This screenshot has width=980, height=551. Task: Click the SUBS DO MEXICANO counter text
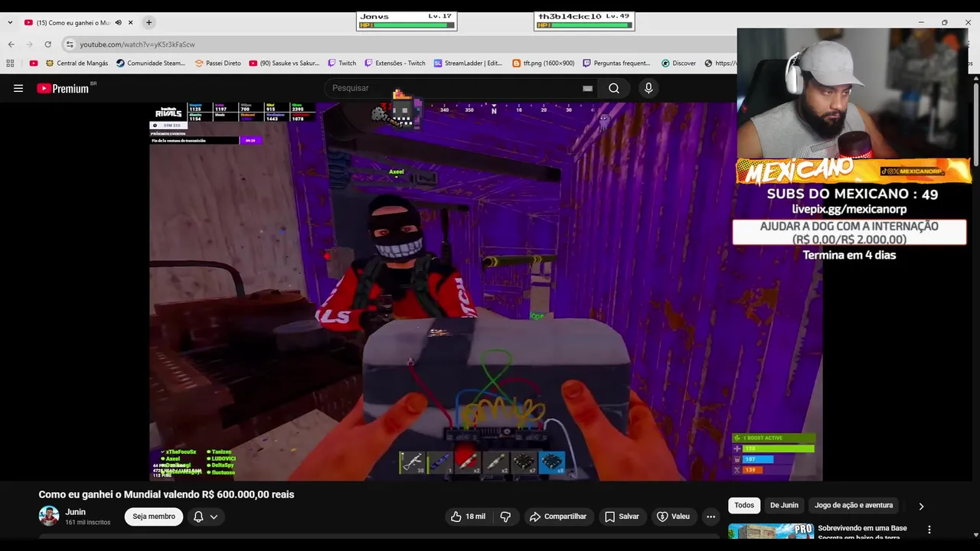pos(852,194)
